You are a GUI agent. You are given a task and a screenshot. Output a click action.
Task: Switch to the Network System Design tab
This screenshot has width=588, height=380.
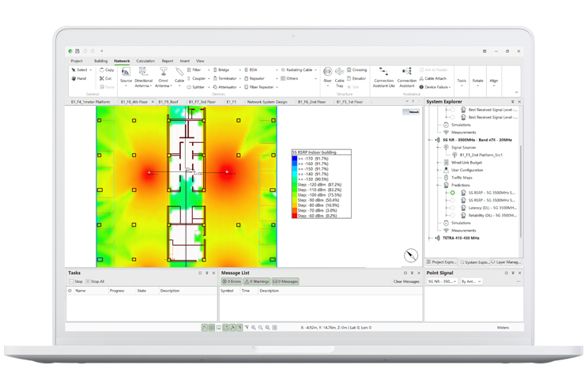click(x=267, y=102)
